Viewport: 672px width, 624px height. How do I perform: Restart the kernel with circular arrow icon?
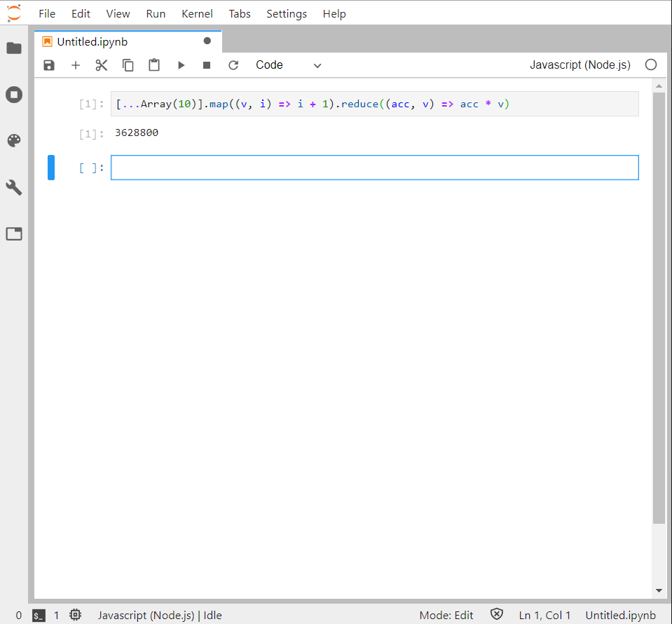point(233,65)
